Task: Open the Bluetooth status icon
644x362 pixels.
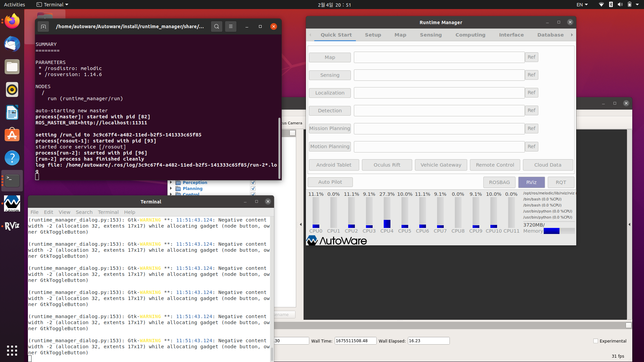Action: 611,5
